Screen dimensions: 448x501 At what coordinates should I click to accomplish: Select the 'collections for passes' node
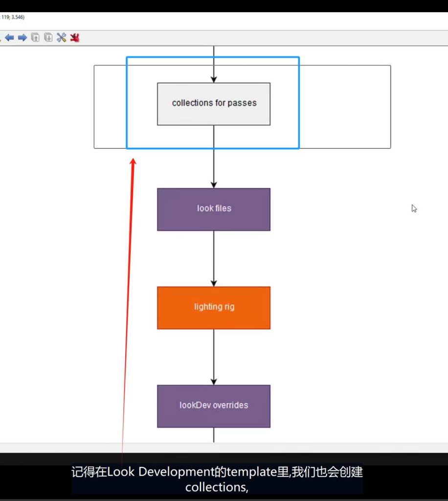coord(214,104)
